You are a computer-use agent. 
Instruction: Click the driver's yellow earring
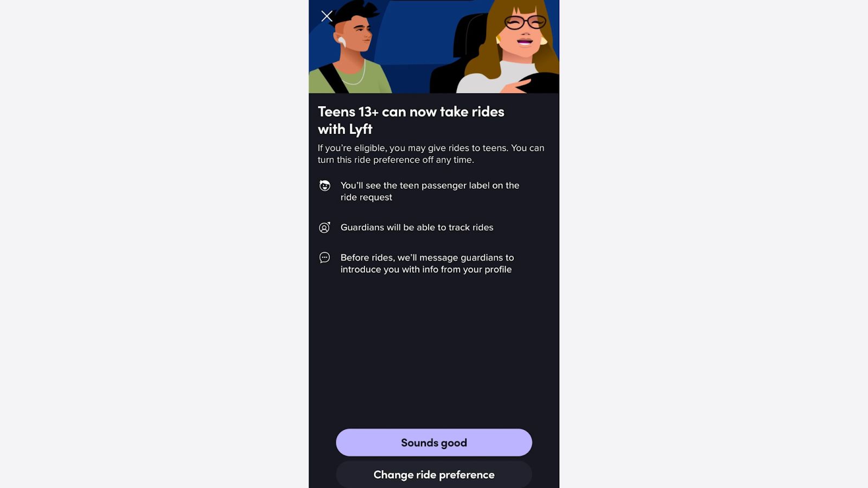(543, 41)
